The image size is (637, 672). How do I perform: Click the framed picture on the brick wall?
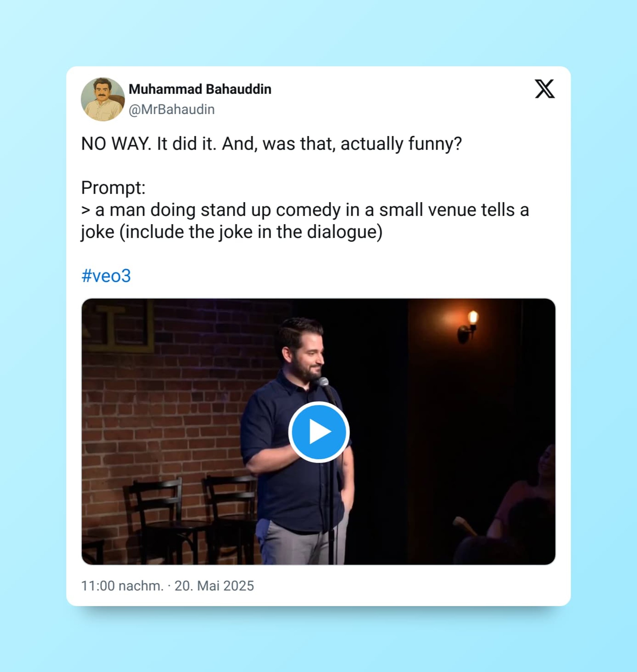click(x=118, y=325)
